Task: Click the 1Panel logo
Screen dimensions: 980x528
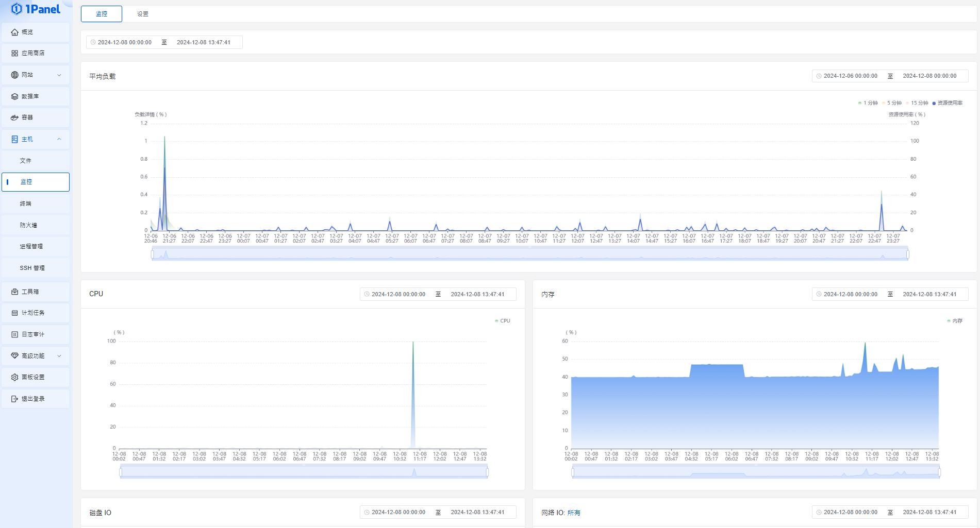Action: point(36,9)
